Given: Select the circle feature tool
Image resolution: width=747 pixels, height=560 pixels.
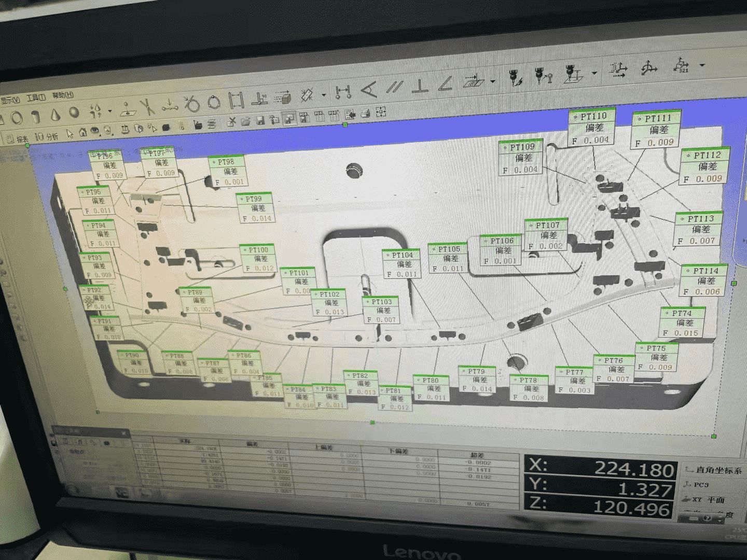Looking at the screenshot, I should pyautogui.click(x=17, y=118).
